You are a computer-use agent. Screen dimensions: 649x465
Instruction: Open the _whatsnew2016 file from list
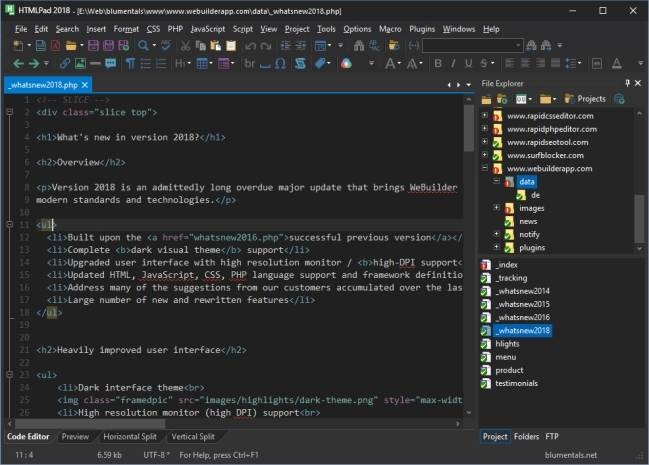[522, 316]
